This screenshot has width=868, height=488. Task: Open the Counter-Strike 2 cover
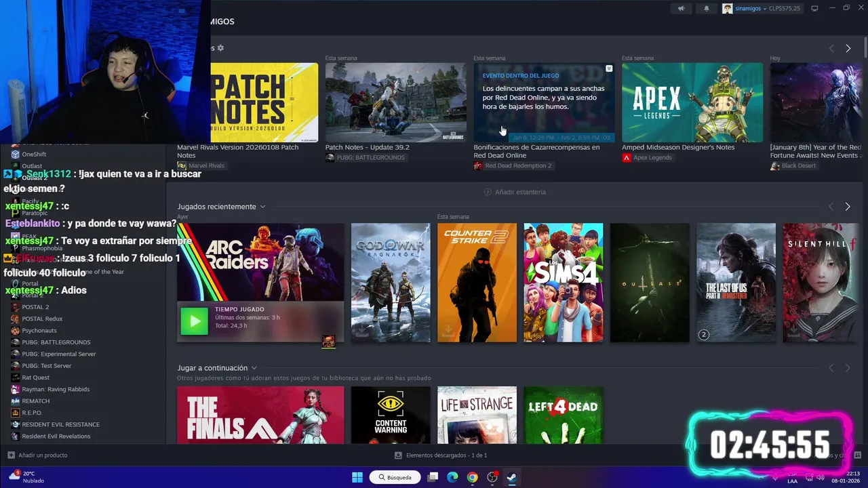(x=477, y=283)
